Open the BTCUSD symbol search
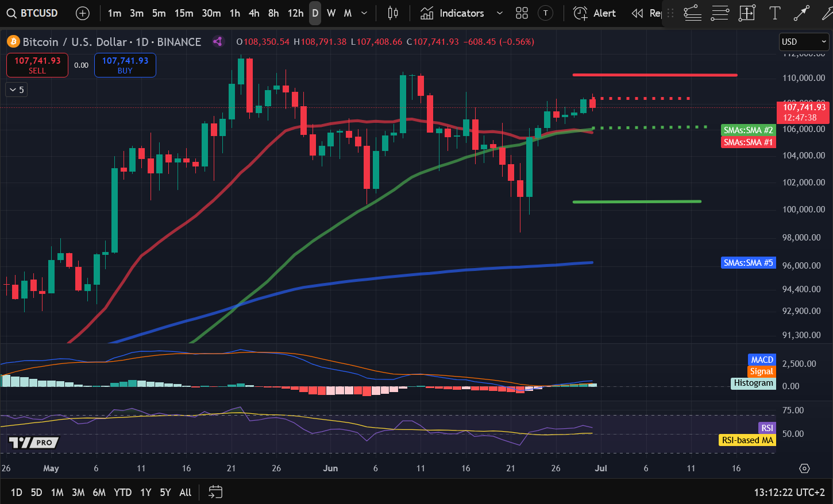This screenshot has width=833, height=504. click(32, 13)
